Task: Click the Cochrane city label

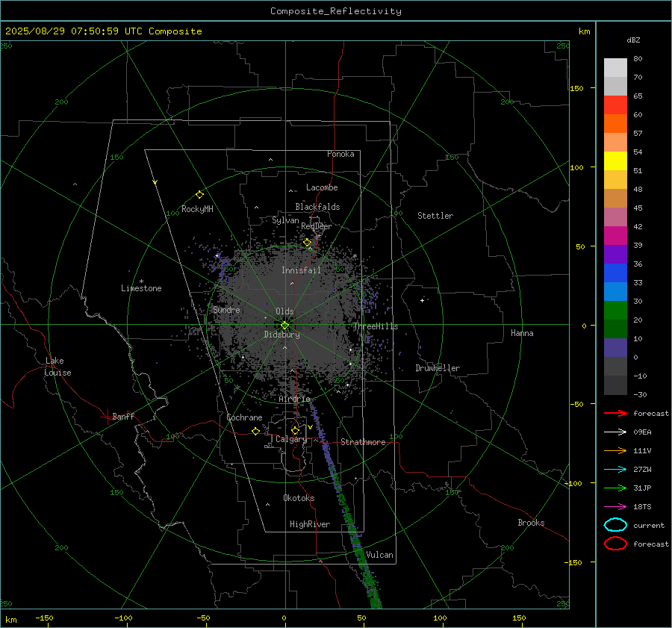Action: pos(244,417)
